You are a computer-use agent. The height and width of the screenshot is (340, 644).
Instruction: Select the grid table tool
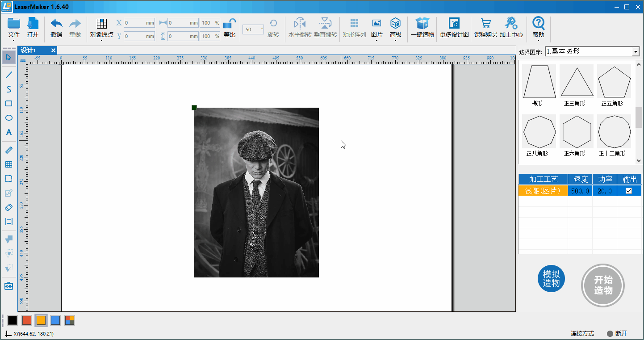point(9,164)
